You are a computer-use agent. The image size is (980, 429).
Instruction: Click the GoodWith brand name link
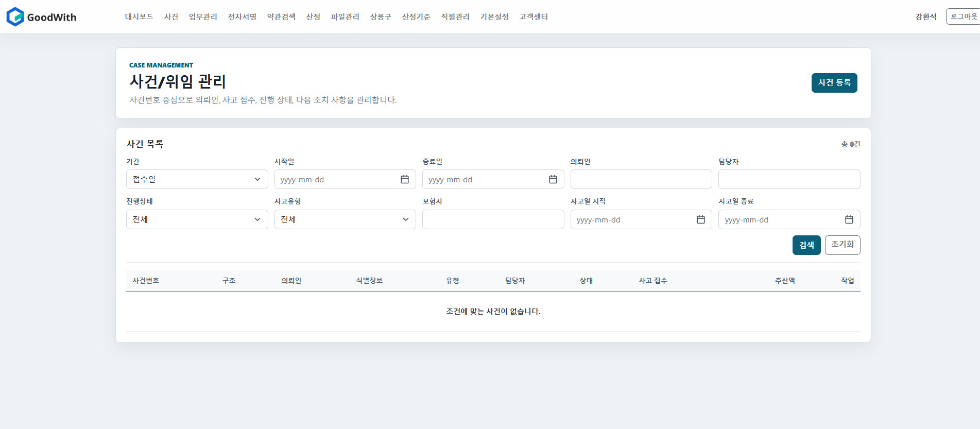tap(51, 18)
